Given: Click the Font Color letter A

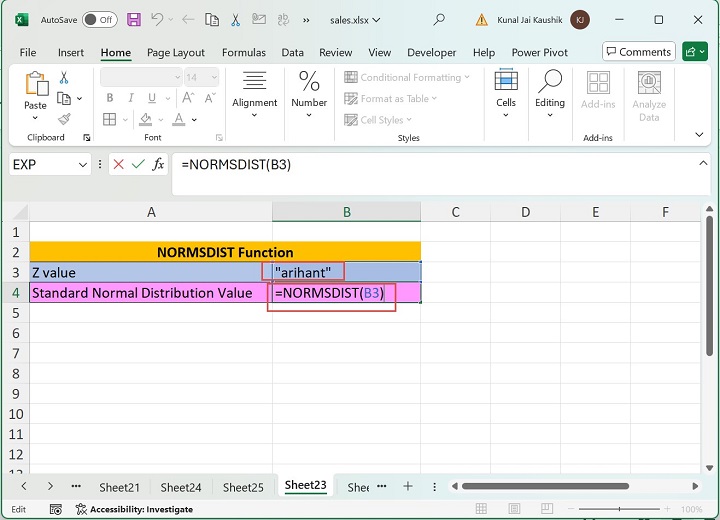Looking at the screenshot, I should 179,119.
